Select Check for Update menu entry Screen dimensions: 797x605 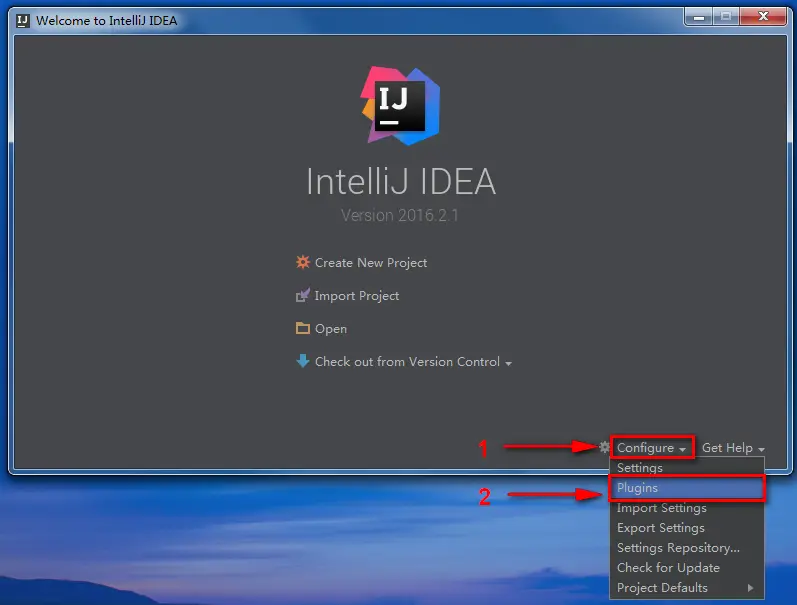[687, 567]
